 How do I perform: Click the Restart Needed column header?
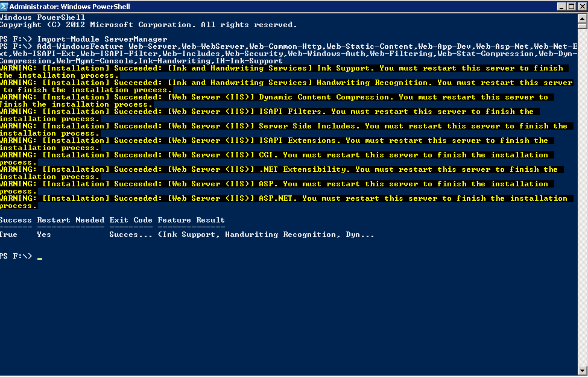71,220
